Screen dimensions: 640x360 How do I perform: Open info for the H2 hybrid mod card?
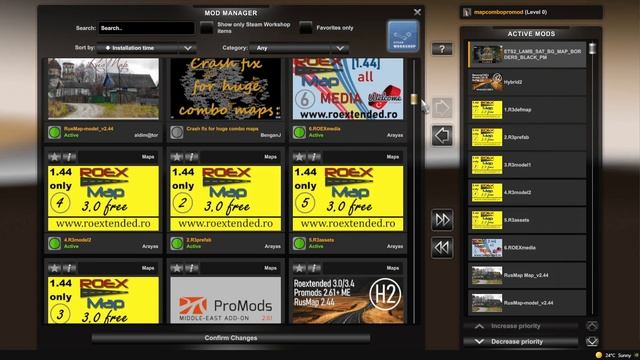click(x=314, y=268)
